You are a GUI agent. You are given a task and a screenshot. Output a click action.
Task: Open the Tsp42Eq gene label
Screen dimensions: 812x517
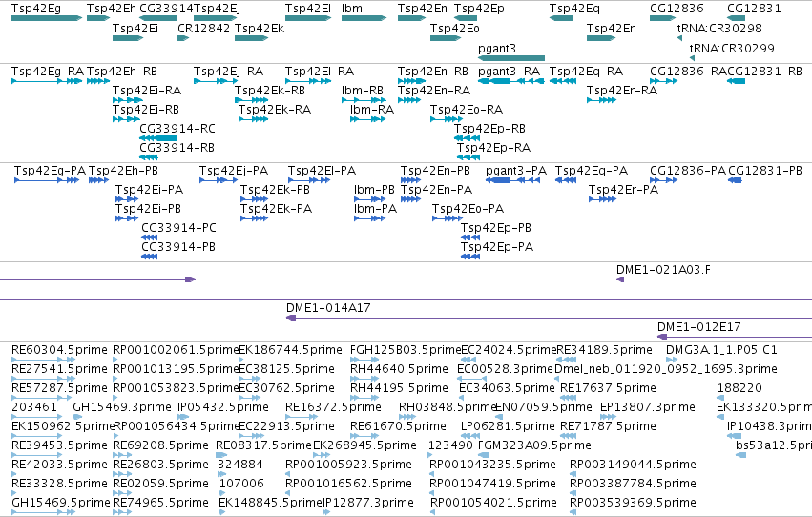click(574, 9)
